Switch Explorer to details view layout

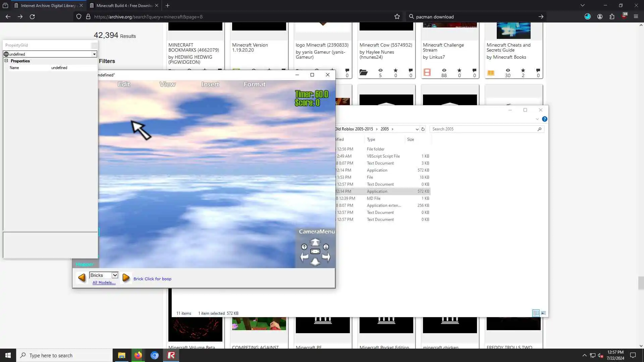[536, 313]
